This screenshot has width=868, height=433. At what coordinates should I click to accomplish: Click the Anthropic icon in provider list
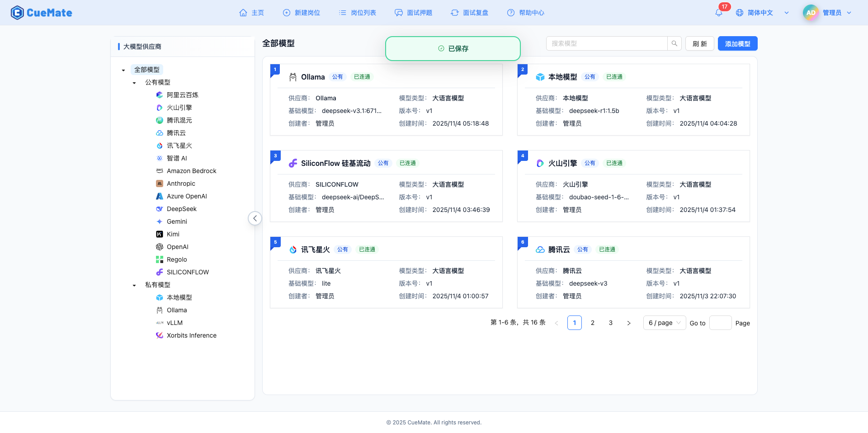click(x=159, y=184)
